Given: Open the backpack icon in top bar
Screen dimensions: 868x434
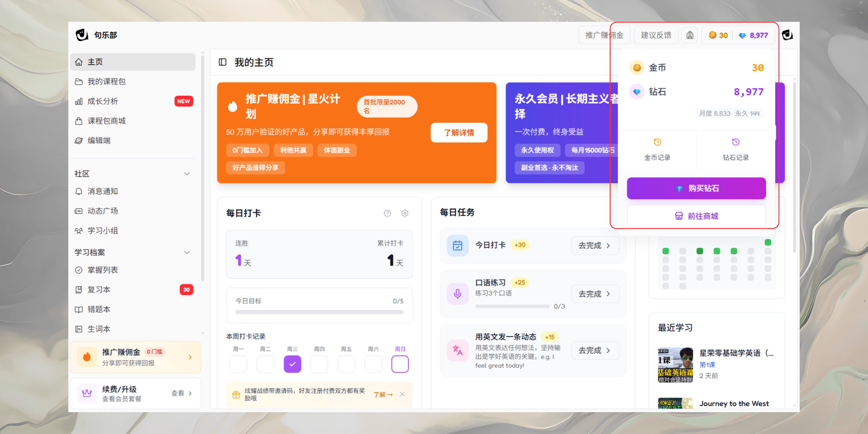Looking at the screenshot, I should [x=690, y=35].
